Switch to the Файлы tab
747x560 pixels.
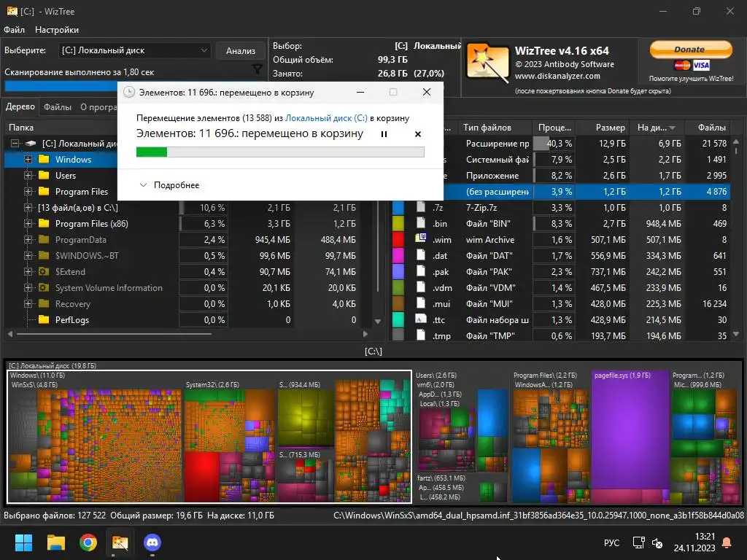[x=58, y=107]
